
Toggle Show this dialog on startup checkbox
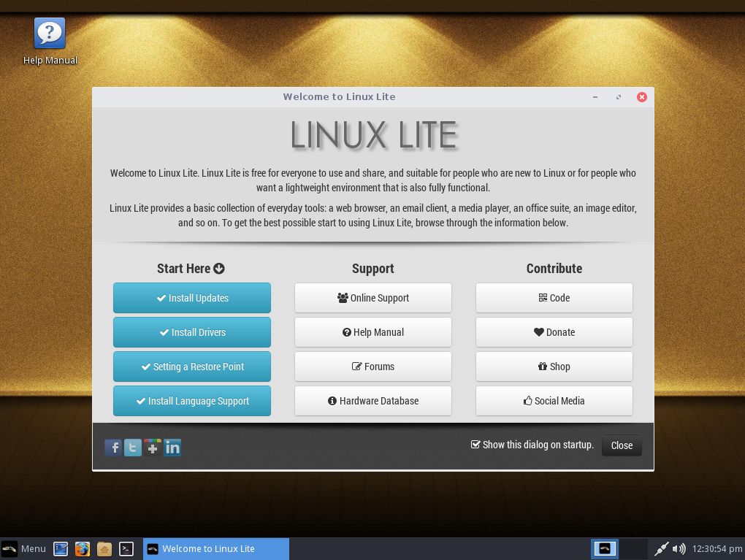coord(475,445)
